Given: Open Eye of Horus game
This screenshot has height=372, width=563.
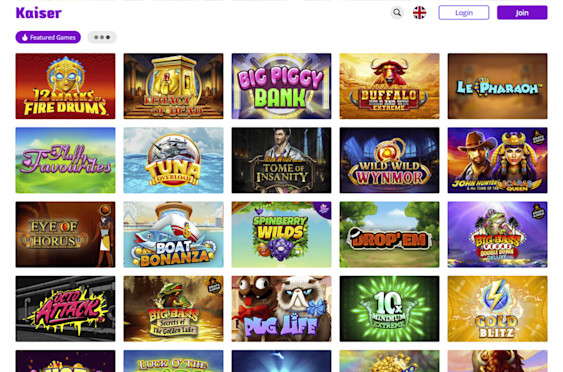Looking at the screenshot, I should coord(65,234).
